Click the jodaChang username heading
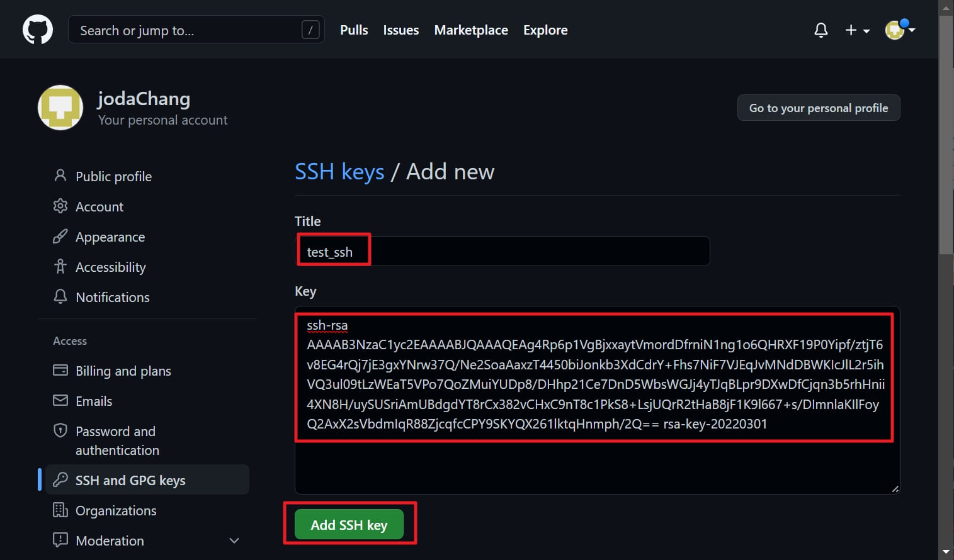The width and height of the screenshot is (954, 560). pyautogui.click(x=144, y=99)
